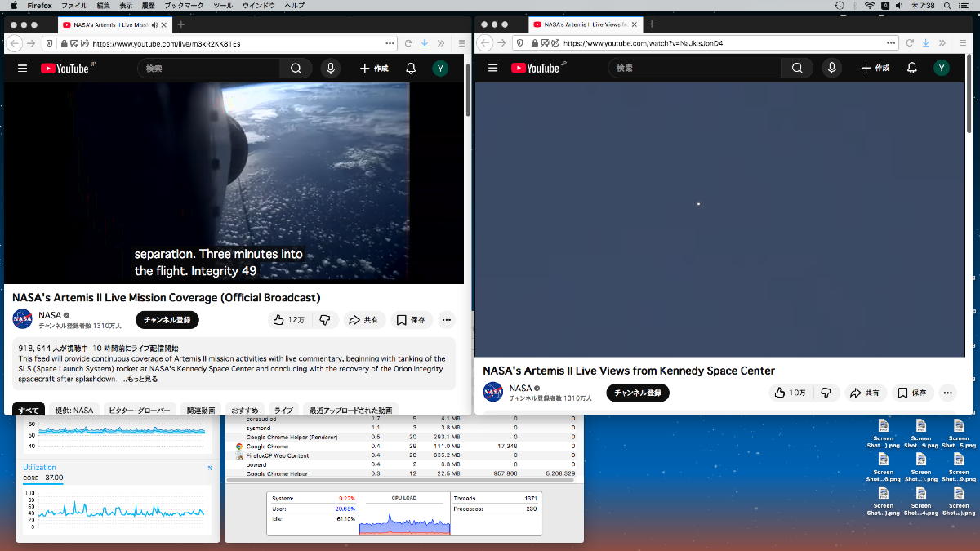Save the Live Mission Coverage video via 保存
The height and width of the screenshot is (551, 980).
point(412,320)
